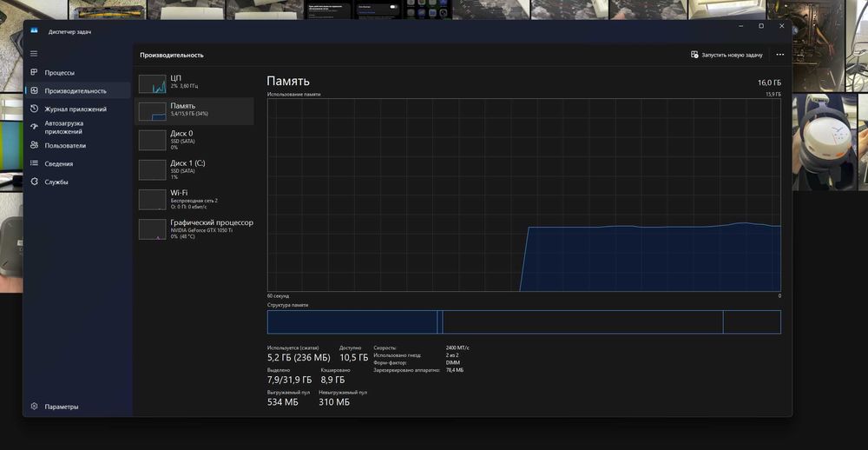Screen dimensions: 868x450
Task: Click the DIMM form factor value
Action: 452,362
